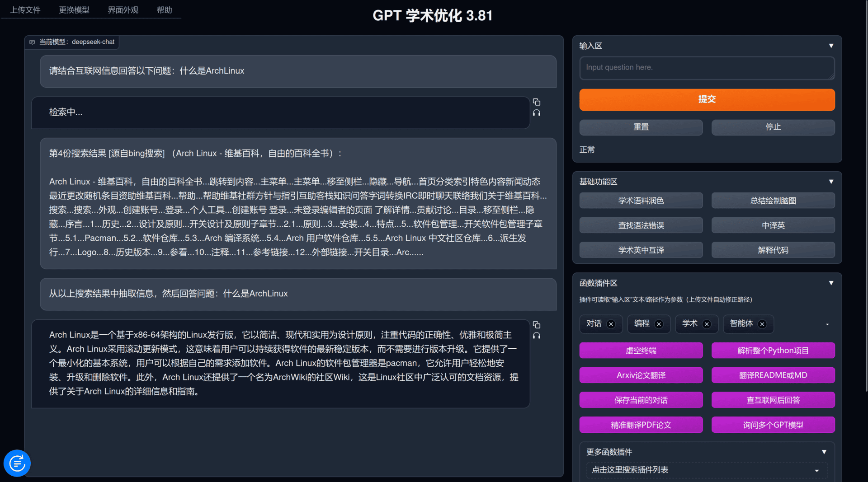The image size is (868, 482).
Task: Click the user message '请结合互联网信息回答以下问题'
Action: (298, 71)
